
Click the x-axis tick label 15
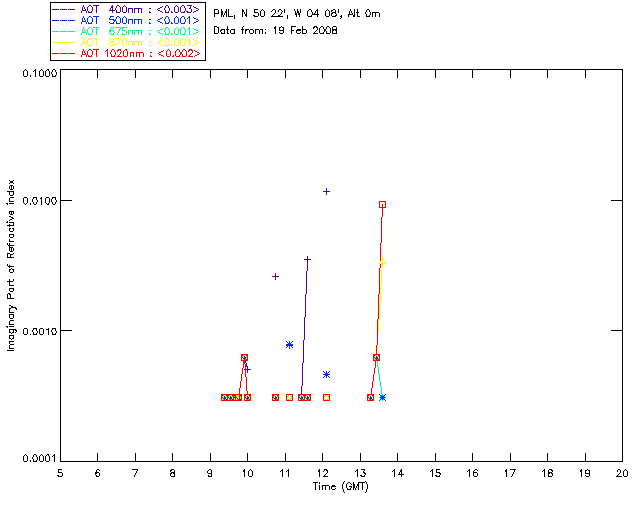point(435,473)
